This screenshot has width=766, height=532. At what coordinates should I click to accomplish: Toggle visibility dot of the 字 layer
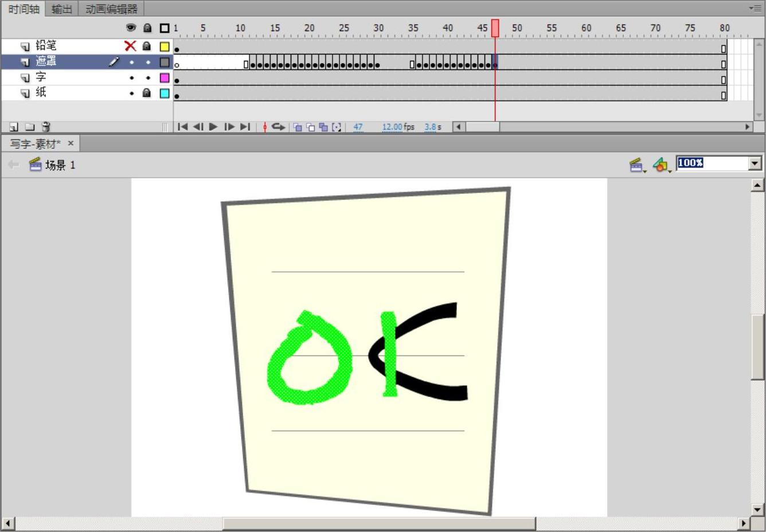tap(131, 77)
